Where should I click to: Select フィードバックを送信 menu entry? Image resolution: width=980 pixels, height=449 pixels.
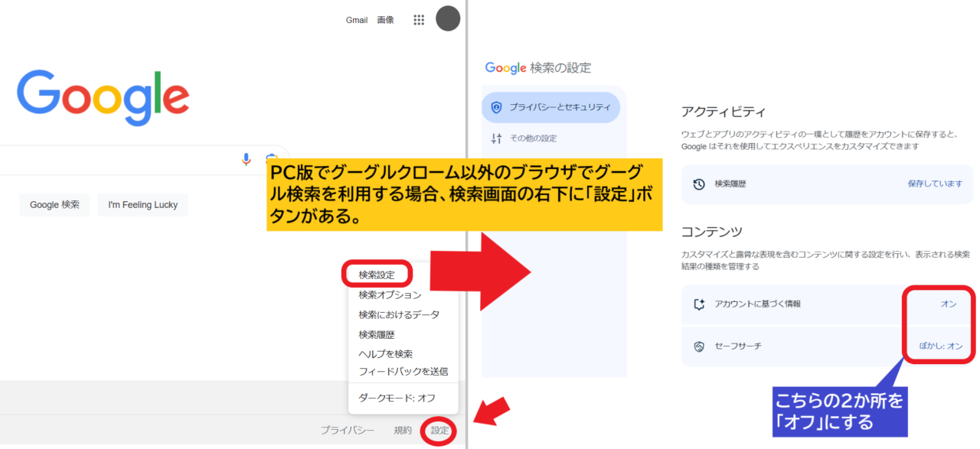click(x=403, y=371)
